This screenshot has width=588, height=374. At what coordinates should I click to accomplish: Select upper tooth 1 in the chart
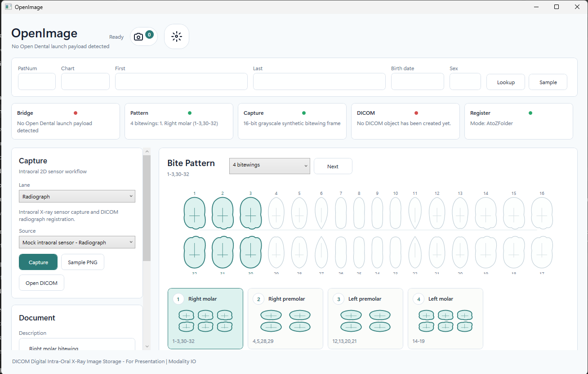pos(195,213)
